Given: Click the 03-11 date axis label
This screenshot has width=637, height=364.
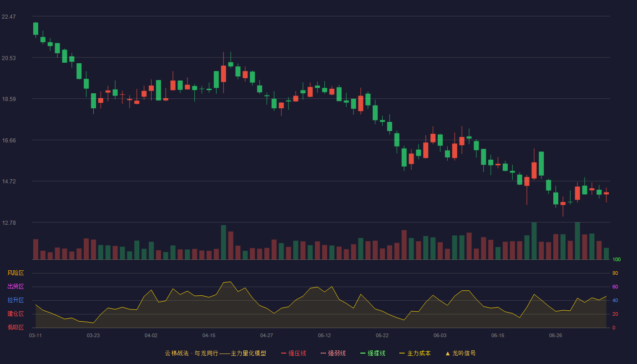Looking at the screenshot, I should pos(35,335).
